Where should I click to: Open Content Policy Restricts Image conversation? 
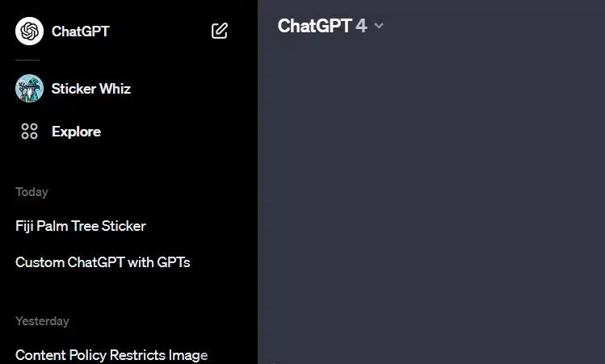(x=111, y=355)
